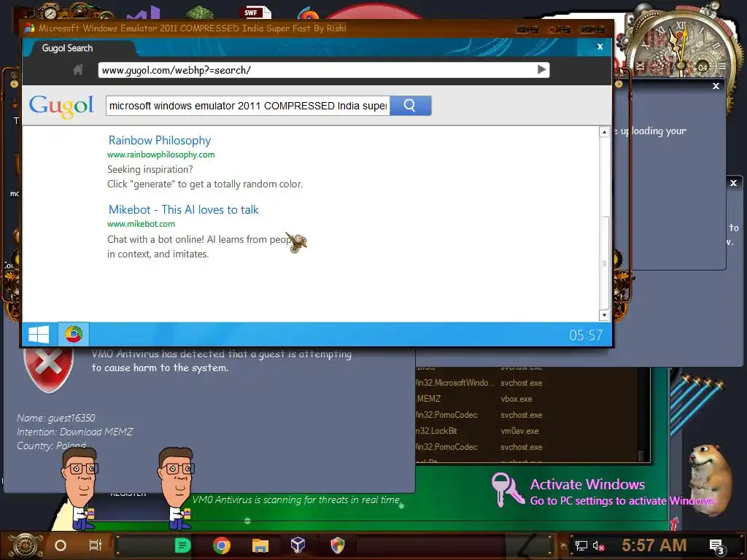
Task: Click the home icon in the Gugol browser
Action: pyautogui.click(x=78, y=71)
